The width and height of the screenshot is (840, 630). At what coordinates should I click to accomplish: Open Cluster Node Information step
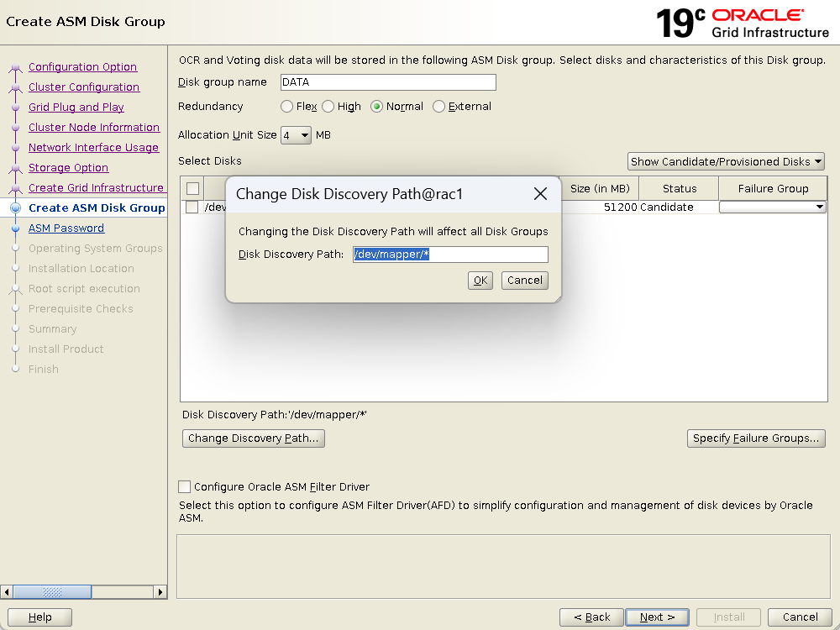[93, 128]
